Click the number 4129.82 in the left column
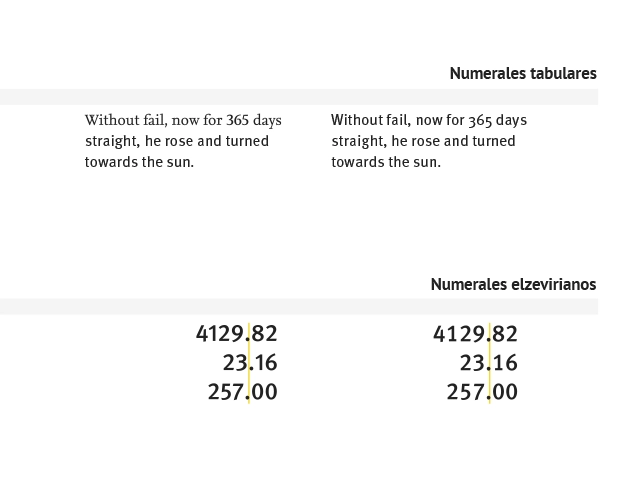The width and height of the screenshot is (640, 500). coord(237,333)
